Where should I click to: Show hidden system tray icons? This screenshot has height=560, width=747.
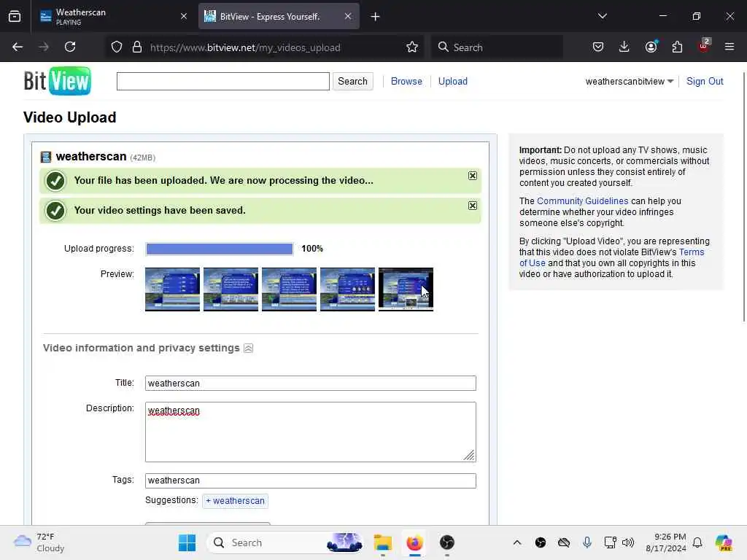(x=517, y=542)
